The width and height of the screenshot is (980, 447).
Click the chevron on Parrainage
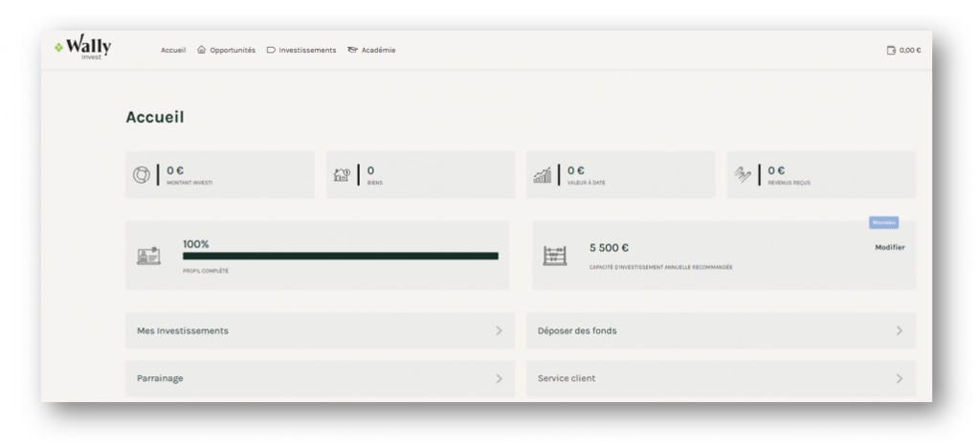[499, 378]
